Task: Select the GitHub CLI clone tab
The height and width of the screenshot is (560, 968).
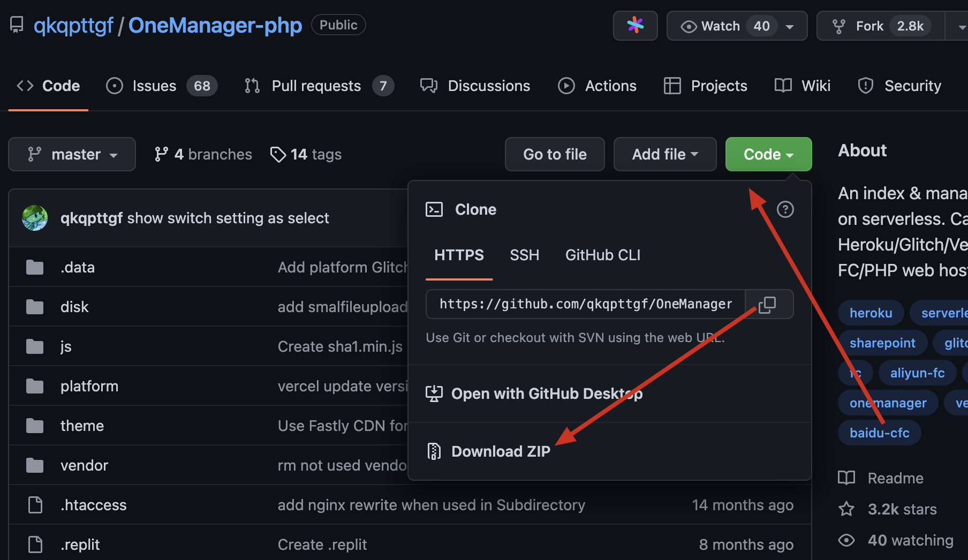Action: (602, 255)
